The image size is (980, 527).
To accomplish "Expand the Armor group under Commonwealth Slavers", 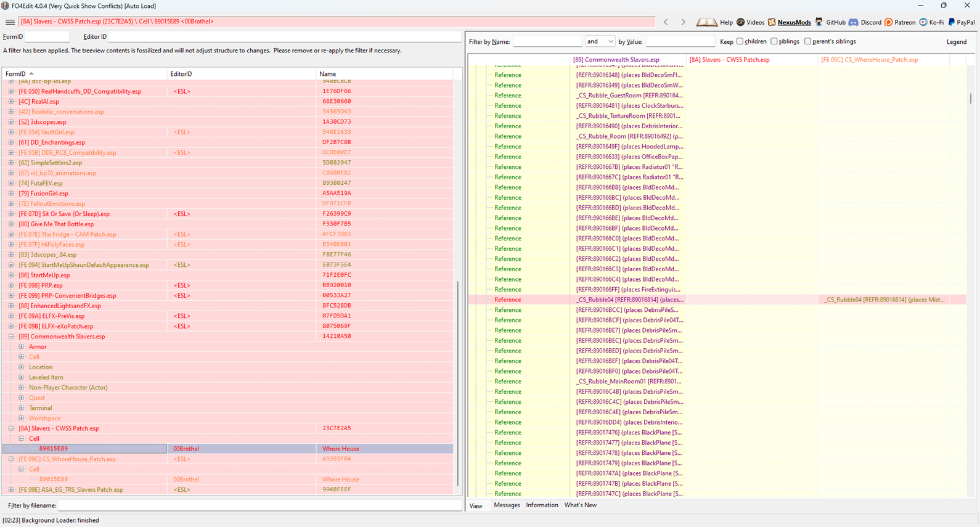I will tap(21, 347).
